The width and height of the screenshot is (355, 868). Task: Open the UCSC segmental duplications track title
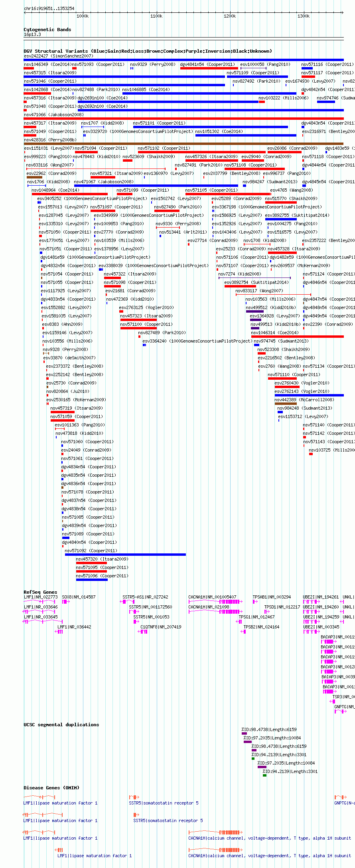coord(61,725)
